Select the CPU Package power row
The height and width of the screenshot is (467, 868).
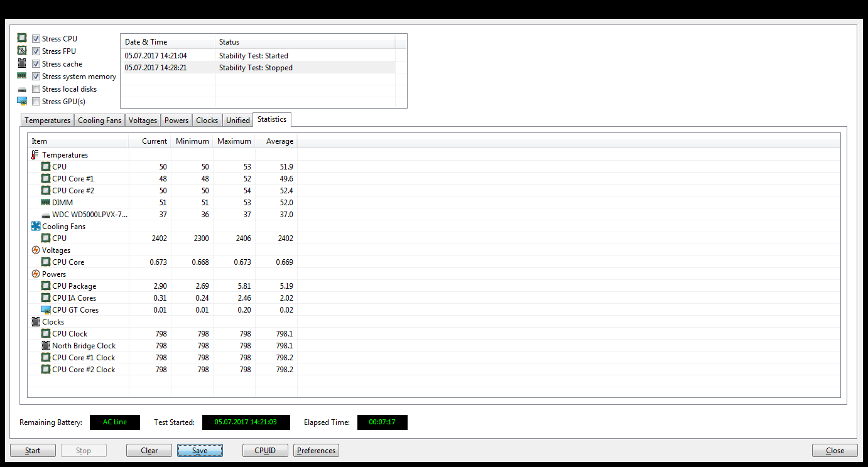pos(74,286)
